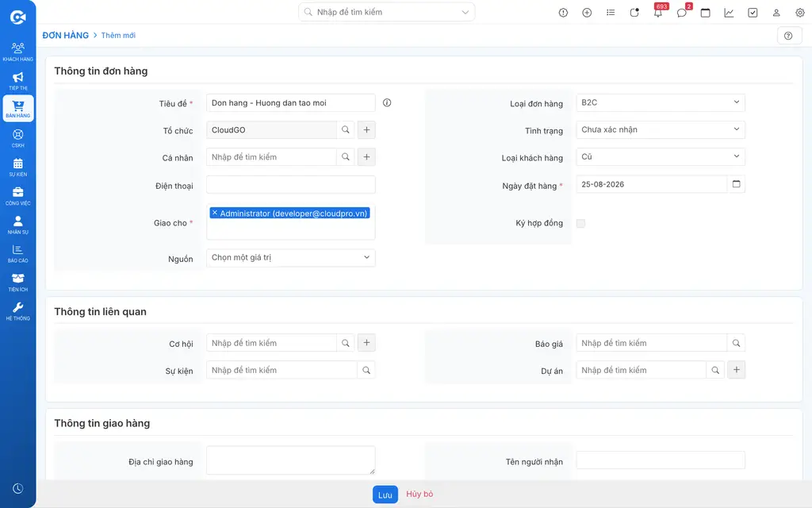Expand the global search dropdown arrow
812x508 pixels.
(x=465, y=13)
